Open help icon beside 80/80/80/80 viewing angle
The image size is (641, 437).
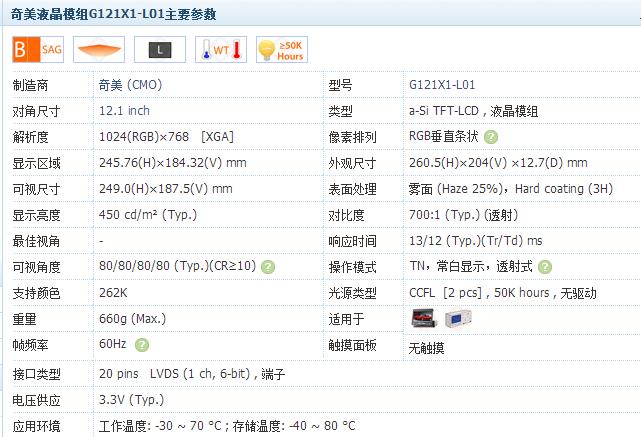268,267
